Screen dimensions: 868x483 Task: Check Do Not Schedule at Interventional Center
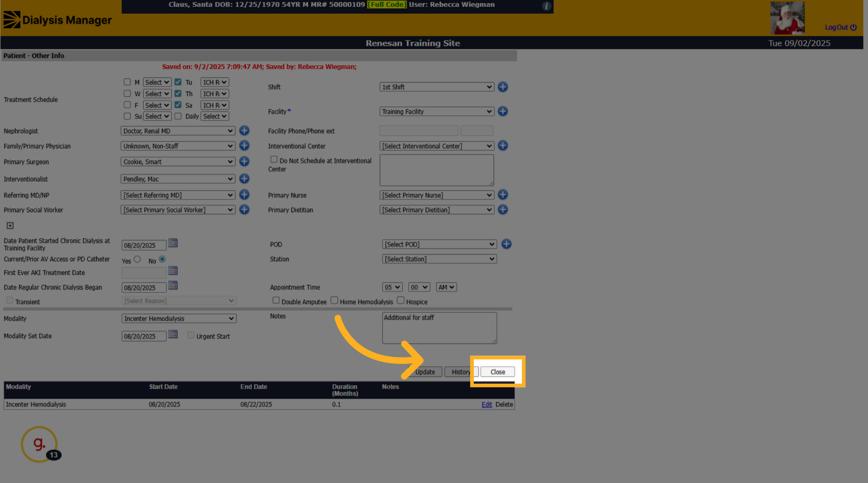[274, 160]
